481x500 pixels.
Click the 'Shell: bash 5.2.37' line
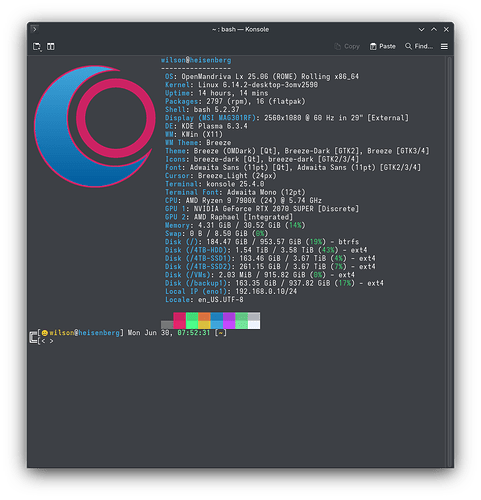click(202, 110)
